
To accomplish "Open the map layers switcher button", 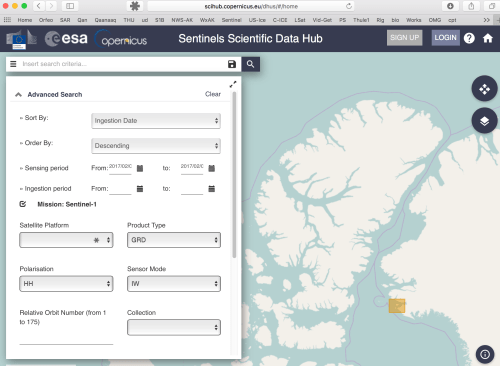I will tap(484, 121).
